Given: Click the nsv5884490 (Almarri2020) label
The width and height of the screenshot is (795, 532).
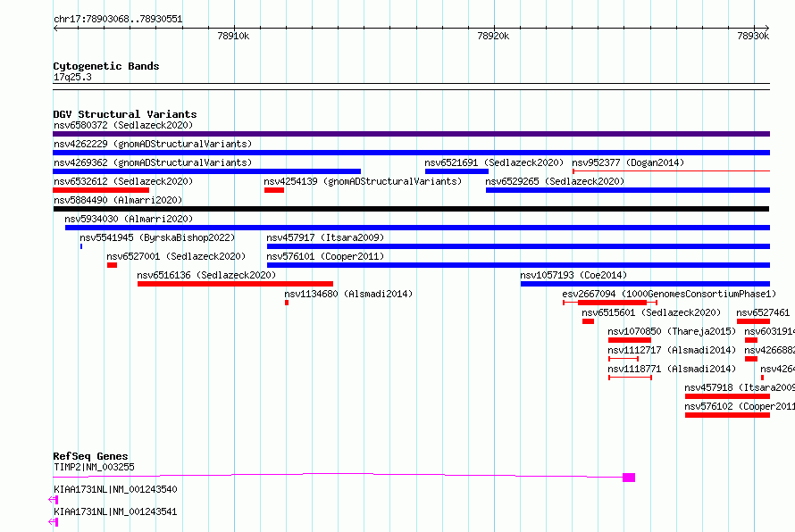Looking at the screenshot, I should (x=118, y=200).
